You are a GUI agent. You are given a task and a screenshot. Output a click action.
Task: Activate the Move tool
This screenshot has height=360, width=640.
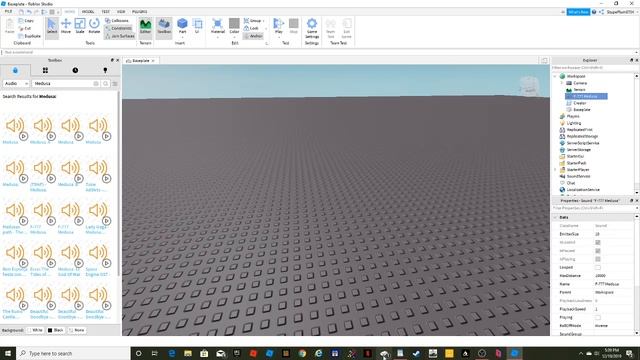pyautogui.click(x=66, y=27)
